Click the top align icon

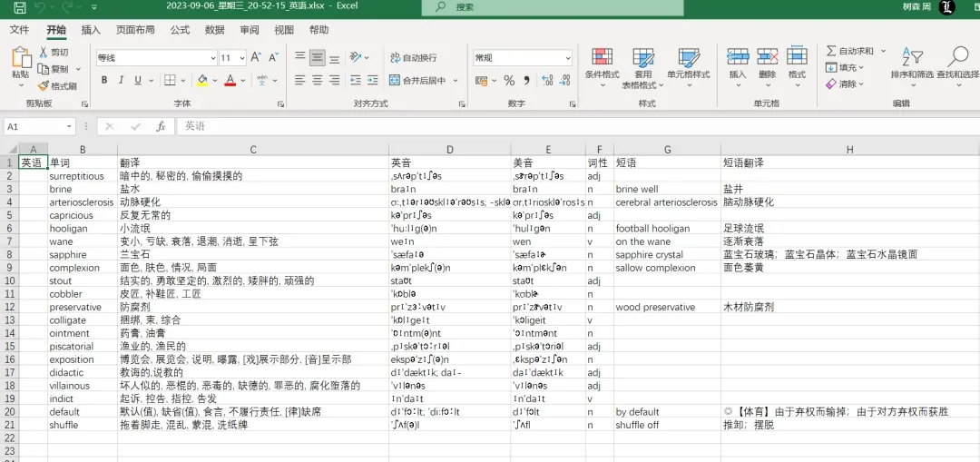[300, 57]
